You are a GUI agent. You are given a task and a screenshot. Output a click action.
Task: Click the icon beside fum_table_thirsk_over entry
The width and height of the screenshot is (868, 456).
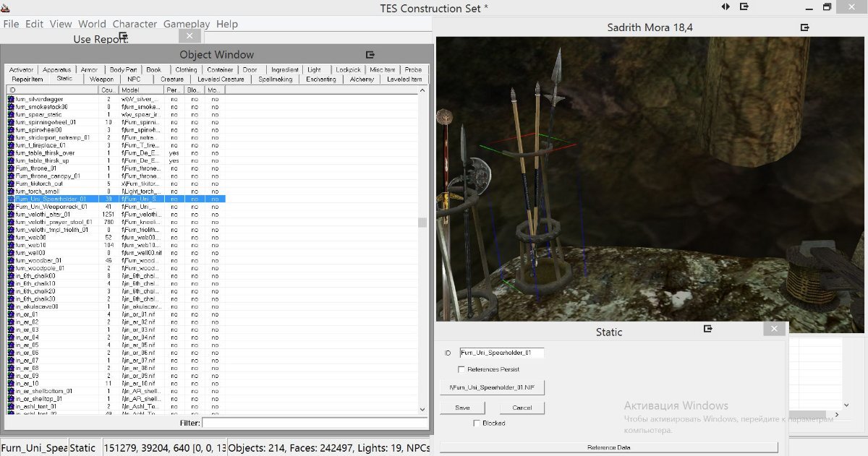pos(11,153)
